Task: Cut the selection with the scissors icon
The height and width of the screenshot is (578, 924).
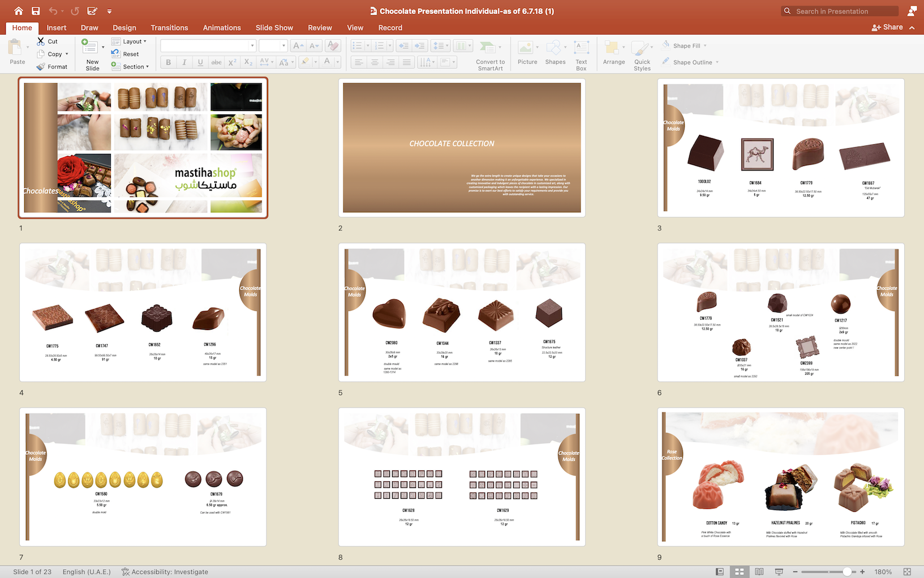Action: coord(41,41)
